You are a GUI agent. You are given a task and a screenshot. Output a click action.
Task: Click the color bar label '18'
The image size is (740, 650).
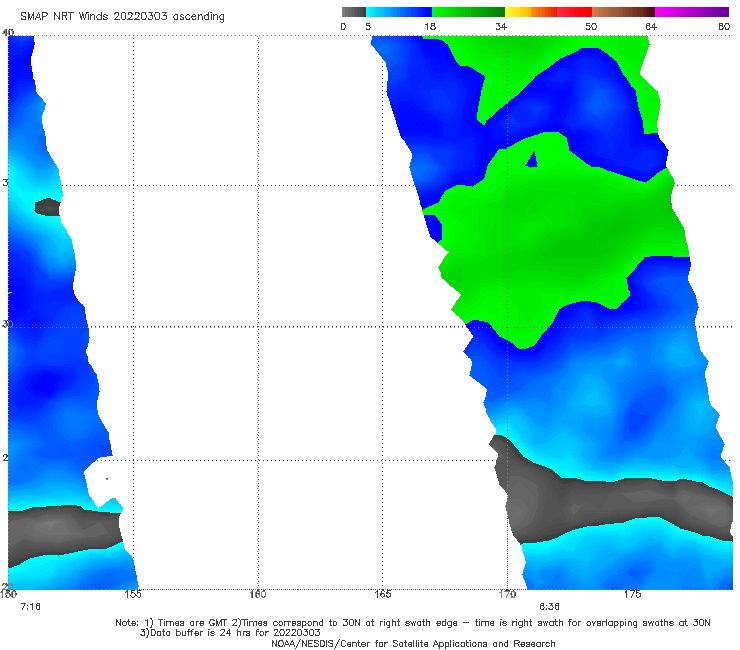click(x=430, y=27)
